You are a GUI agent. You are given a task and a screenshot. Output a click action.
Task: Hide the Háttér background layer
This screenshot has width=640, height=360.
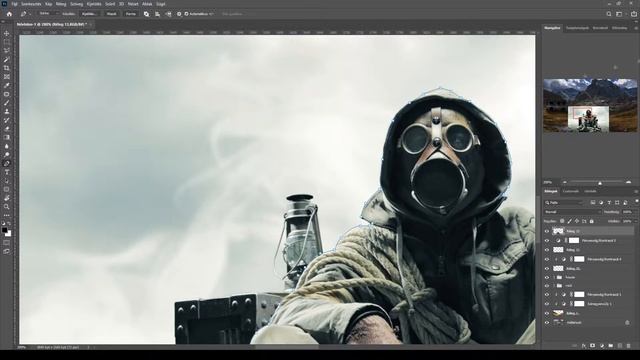point(547,322)
